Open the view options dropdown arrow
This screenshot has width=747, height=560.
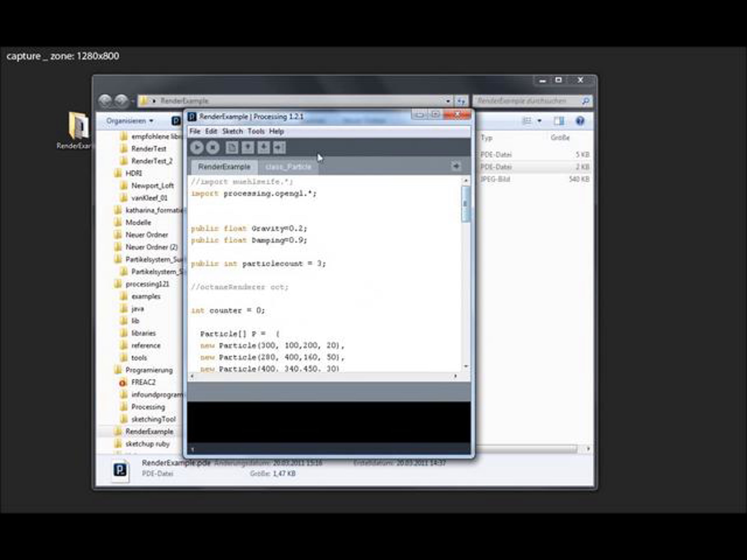[539, 121]
